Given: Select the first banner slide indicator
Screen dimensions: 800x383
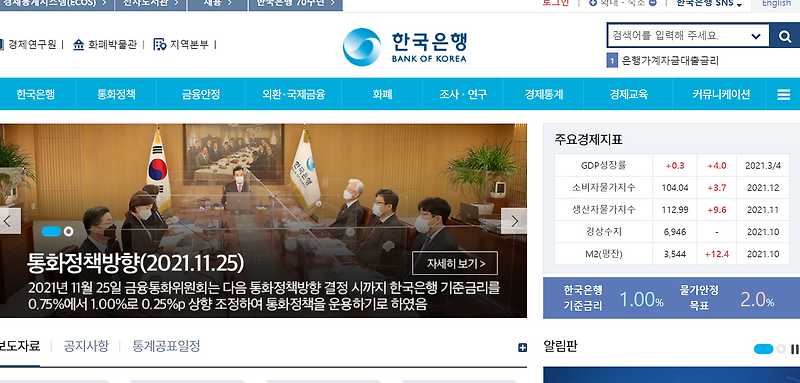Looking at the screenshot, I should tap(51, 232).
